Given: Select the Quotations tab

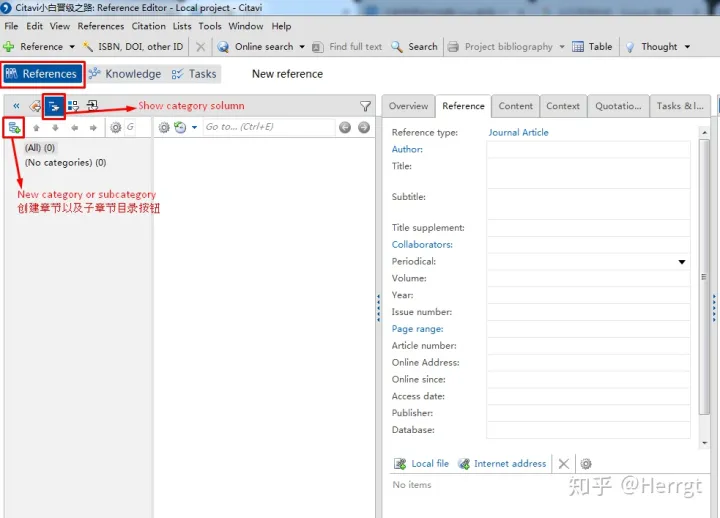Looking at the screenshot, I should click(618, 106).
